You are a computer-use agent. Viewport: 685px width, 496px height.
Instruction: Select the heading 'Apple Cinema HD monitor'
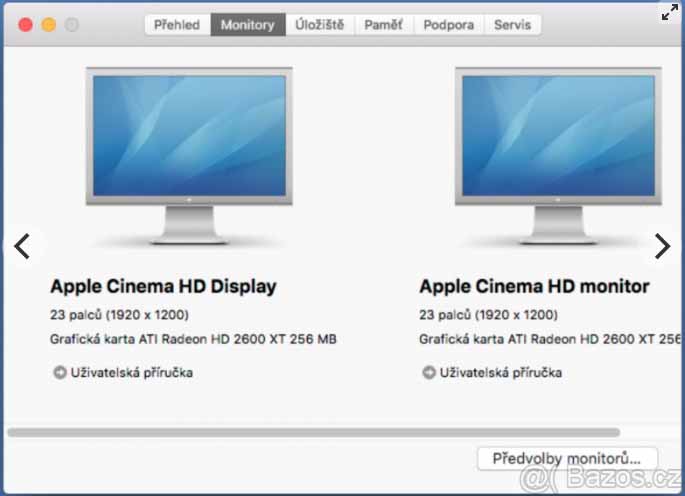(x=534, y=287)
